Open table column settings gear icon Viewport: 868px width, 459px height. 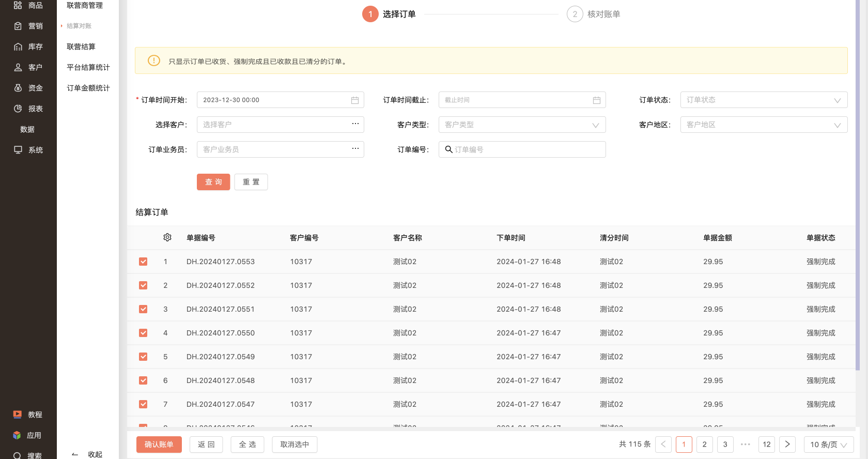[x=167, y=237]
